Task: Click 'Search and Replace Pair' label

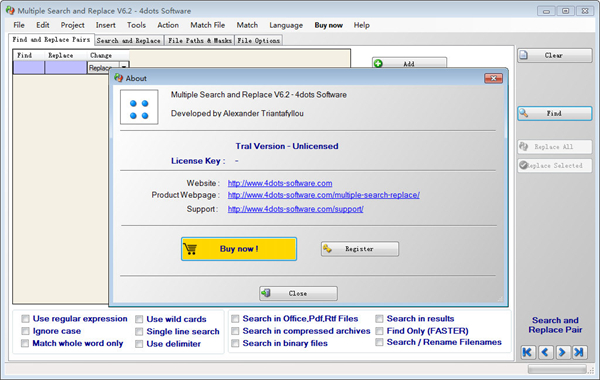Action: 555,325
